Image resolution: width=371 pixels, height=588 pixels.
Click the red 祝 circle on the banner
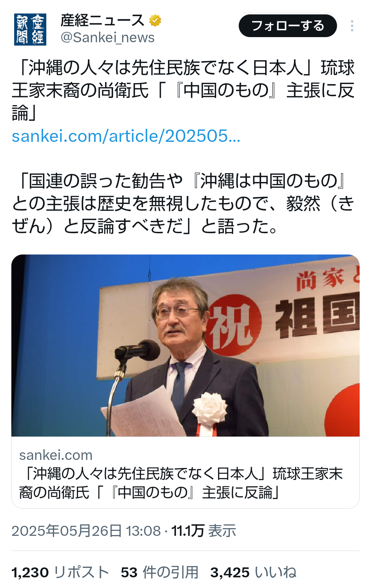[x=234, y=325]
